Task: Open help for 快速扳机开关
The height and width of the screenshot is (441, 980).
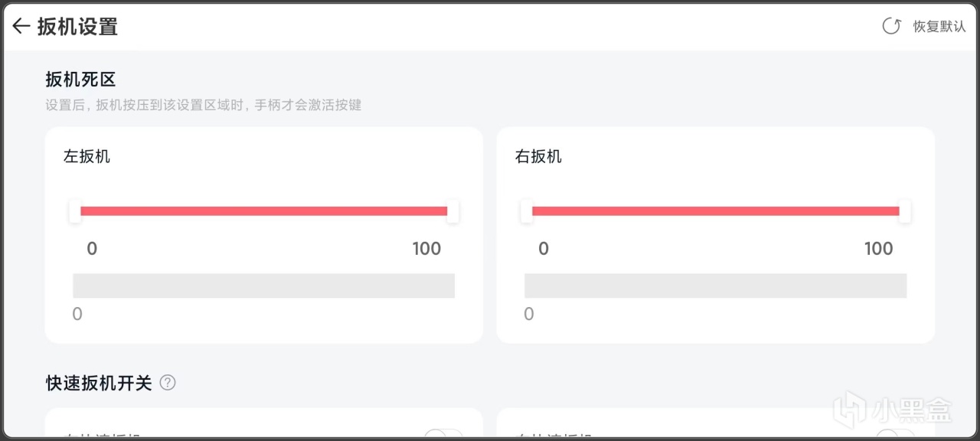Action: [168, 383]
